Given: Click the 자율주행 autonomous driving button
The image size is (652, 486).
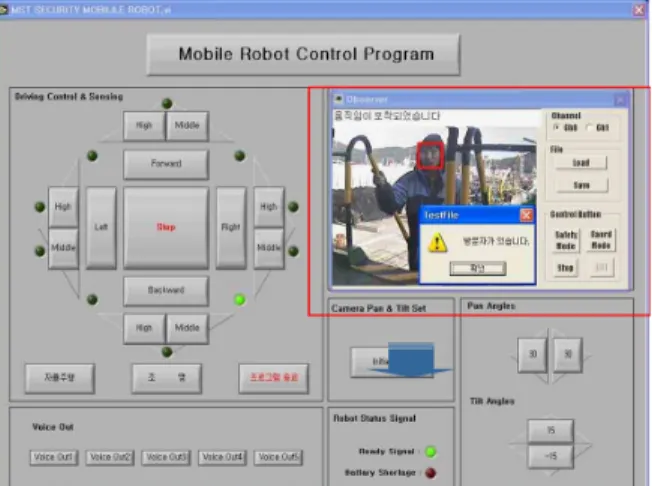Looking at the screenshot, I should (x=59, y=378).
